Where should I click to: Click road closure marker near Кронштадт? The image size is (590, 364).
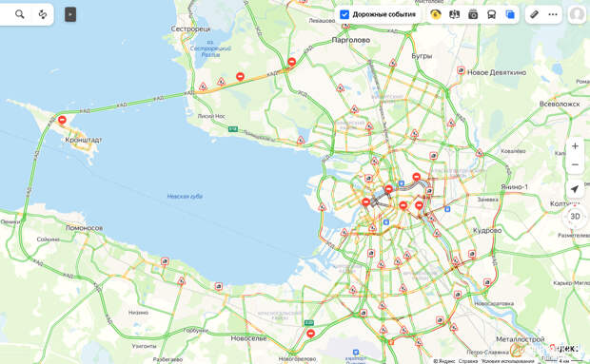(x=62, y=120)
